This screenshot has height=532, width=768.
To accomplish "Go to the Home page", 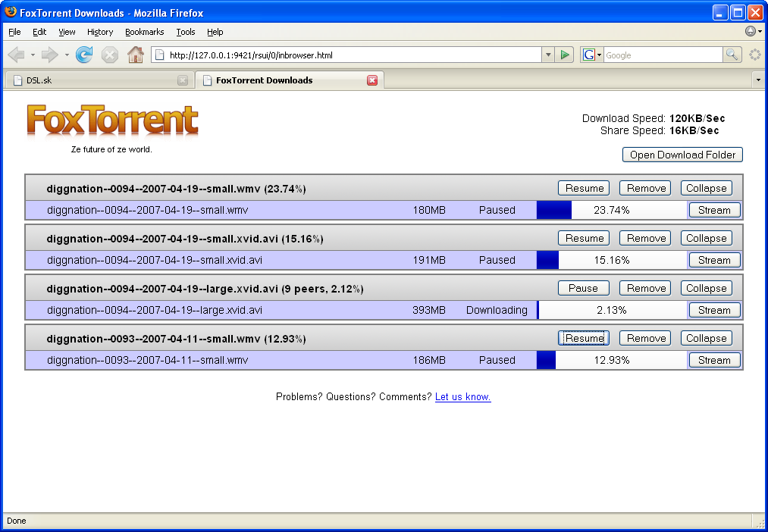I will point(135,55).
